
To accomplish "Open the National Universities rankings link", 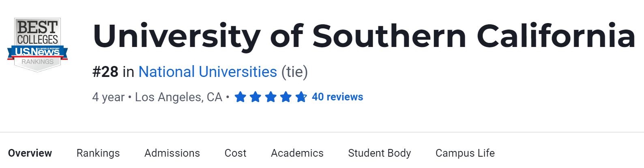I will (208, 72).
